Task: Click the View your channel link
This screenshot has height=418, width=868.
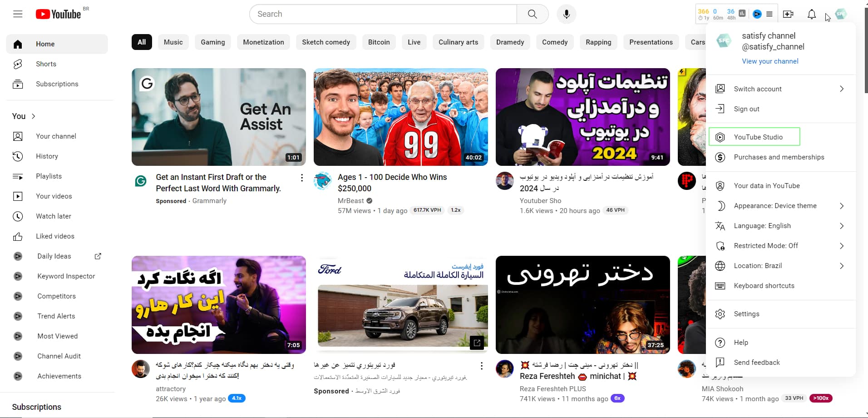Action: pos(770,61)
